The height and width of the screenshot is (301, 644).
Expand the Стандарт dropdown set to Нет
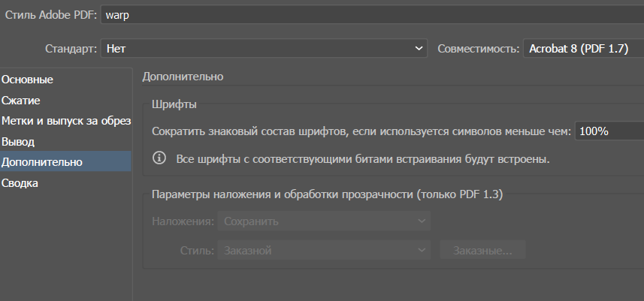(264, 48)
